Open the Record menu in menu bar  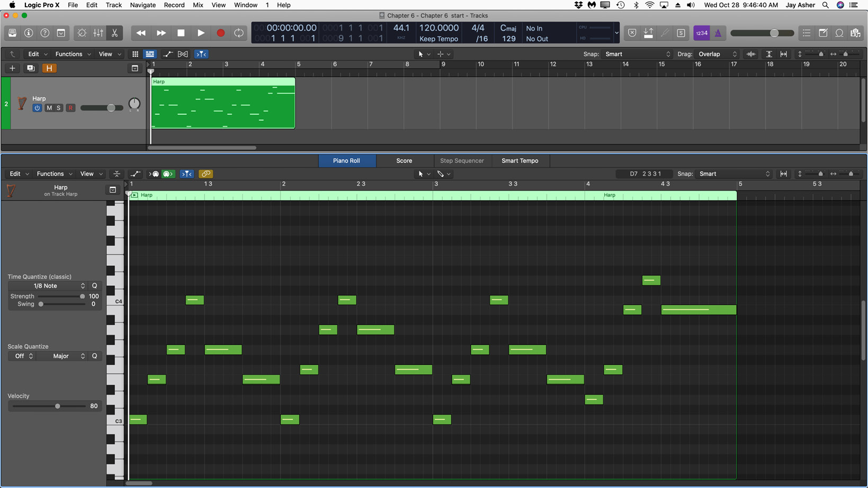(x=174, y=5)
